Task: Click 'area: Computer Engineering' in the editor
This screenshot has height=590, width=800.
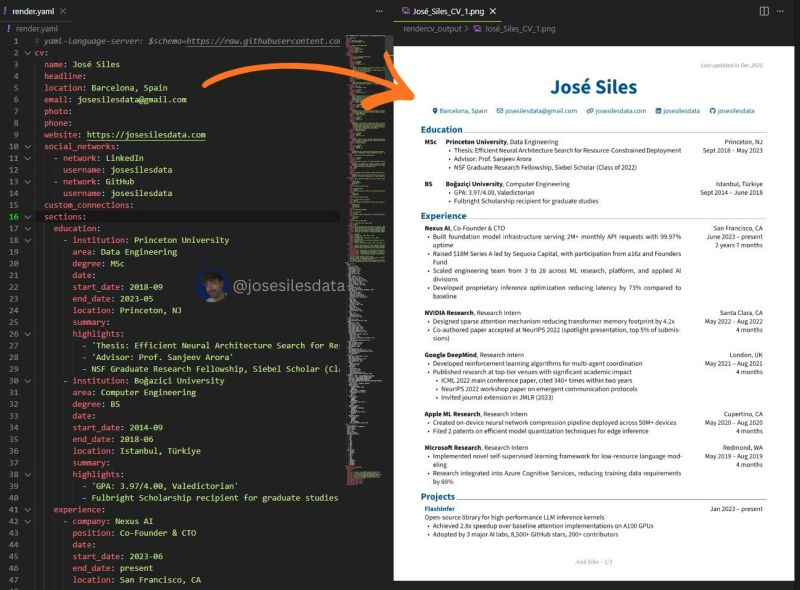Action: [134, 392]
